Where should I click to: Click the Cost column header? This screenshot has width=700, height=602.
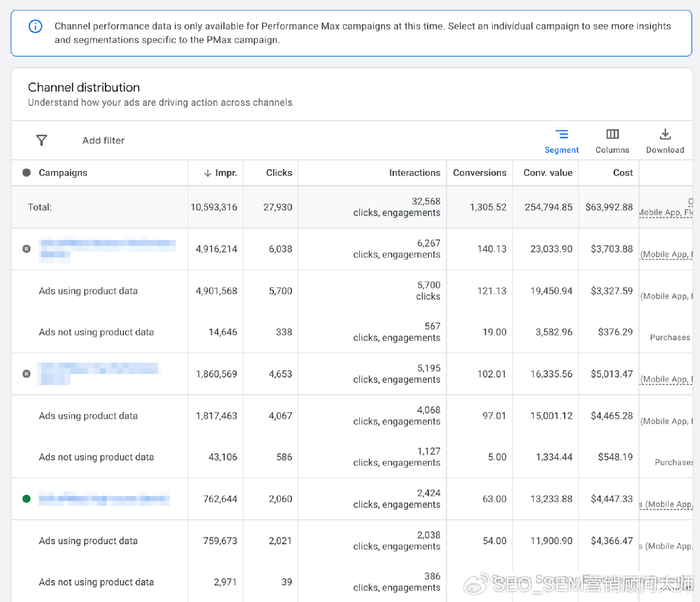pos(622,173)
